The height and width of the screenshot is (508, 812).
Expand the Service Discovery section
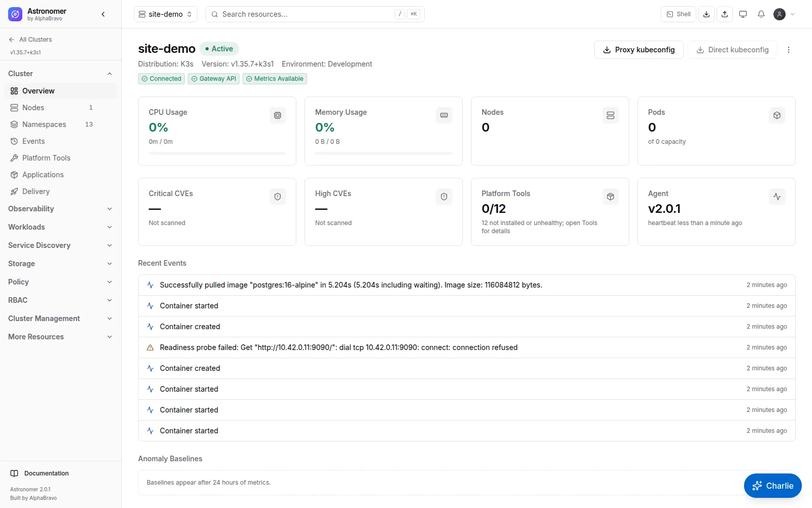point(60,245)
